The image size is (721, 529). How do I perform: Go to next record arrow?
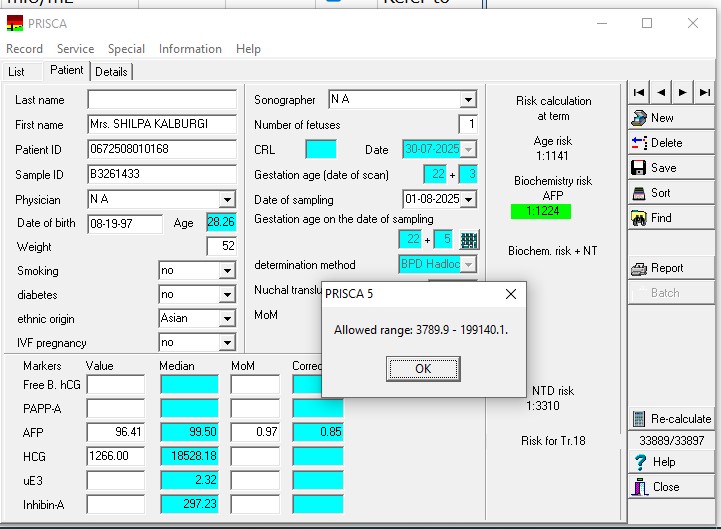pyautogui.click(x=683, y=92)
